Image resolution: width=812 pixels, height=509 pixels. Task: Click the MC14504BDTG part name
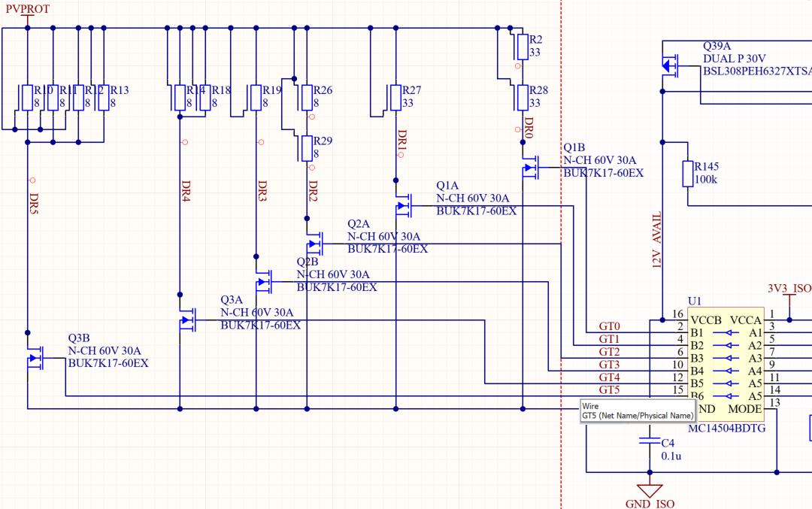(x=726, y=429)
